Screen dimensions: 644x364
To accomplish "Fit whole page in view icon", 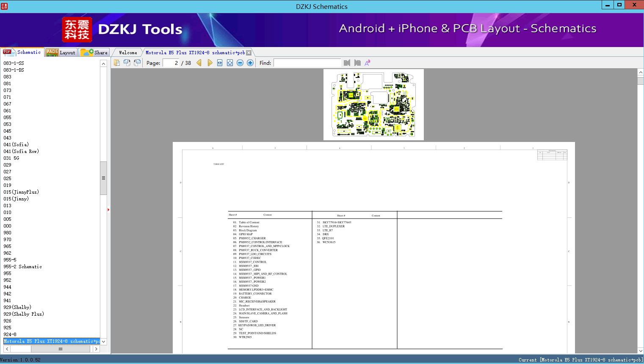I will [230, 63].
